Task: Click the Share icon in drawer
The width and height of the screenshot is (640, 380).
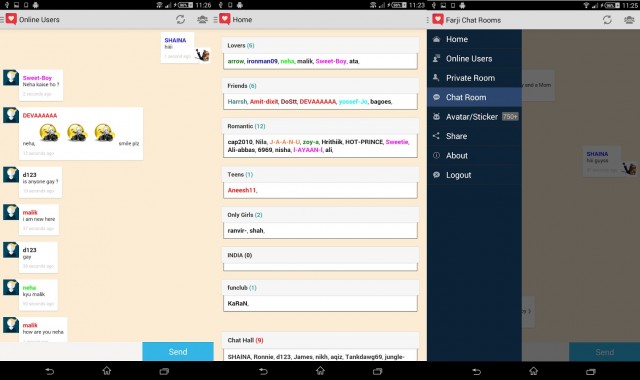Action: (x=436, y=136)
